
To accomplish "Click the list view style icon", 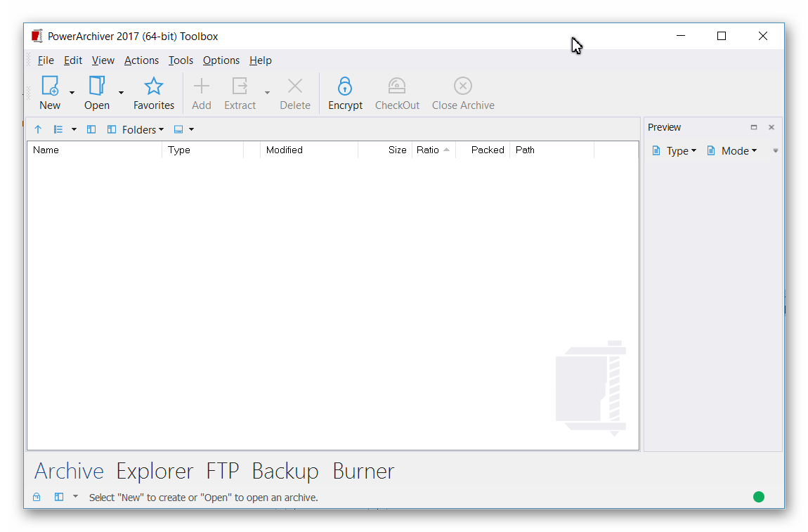I will (58, 129).
